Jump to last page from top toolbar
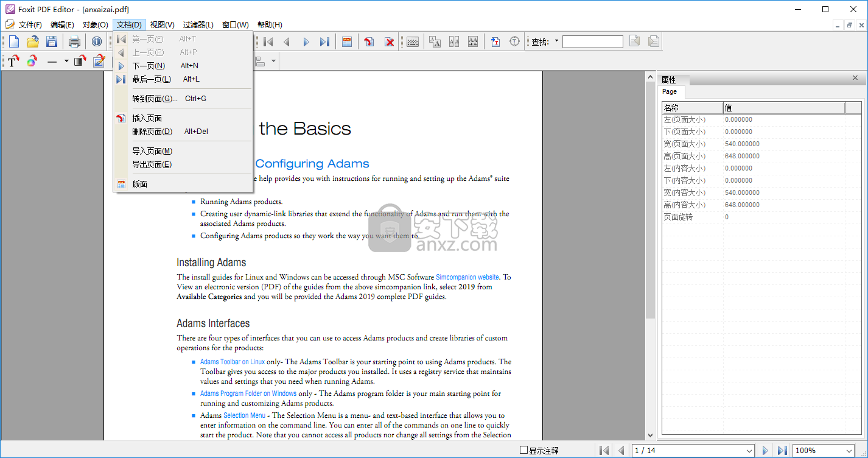Image resolution: width=868 pixels, height=458 pixels. 324,41
